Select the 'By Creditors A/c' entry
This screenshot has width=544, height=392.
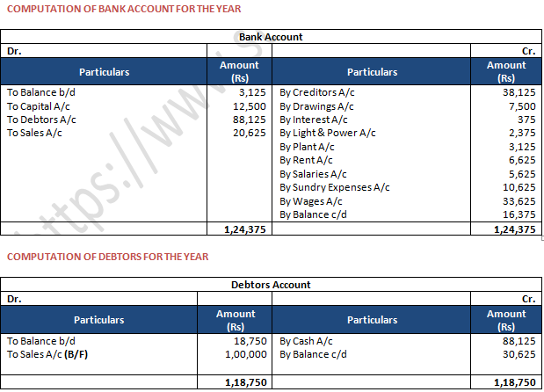pyautogui.click(x=315, y=91)
